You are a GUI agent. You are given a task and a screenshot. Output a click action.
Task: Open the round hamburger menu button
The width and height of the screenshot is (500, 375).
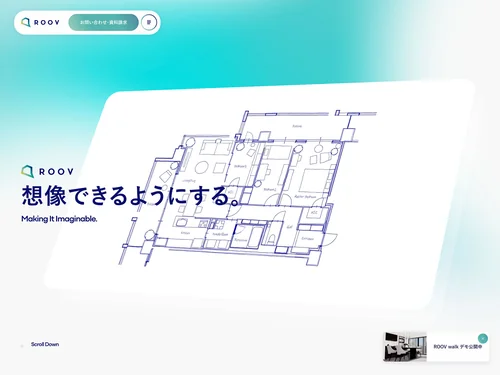149,22
